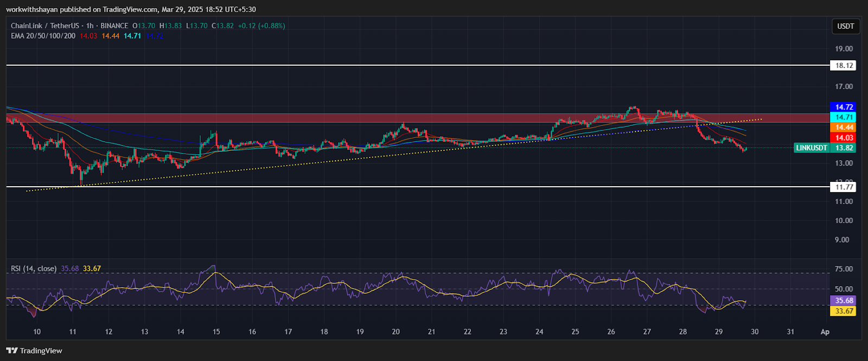Click the TradingView logo at bottom left
The height and width of the screenshot is (361, 868).
tap(34, 351)
